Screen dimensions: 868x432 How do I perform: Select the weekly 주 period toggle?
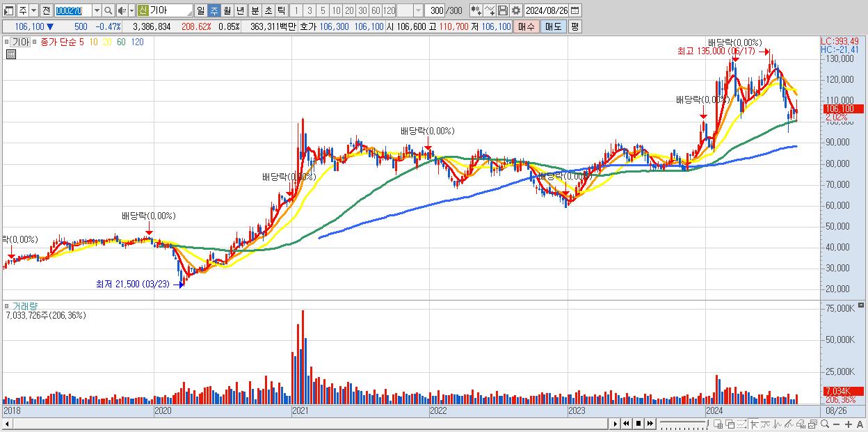click(214, 10)
